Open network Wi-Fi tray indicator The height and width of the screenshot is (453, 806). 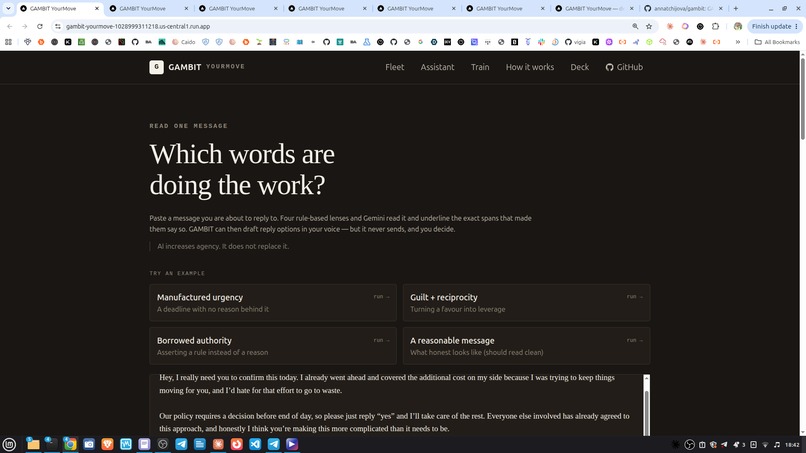coord(765,445)
